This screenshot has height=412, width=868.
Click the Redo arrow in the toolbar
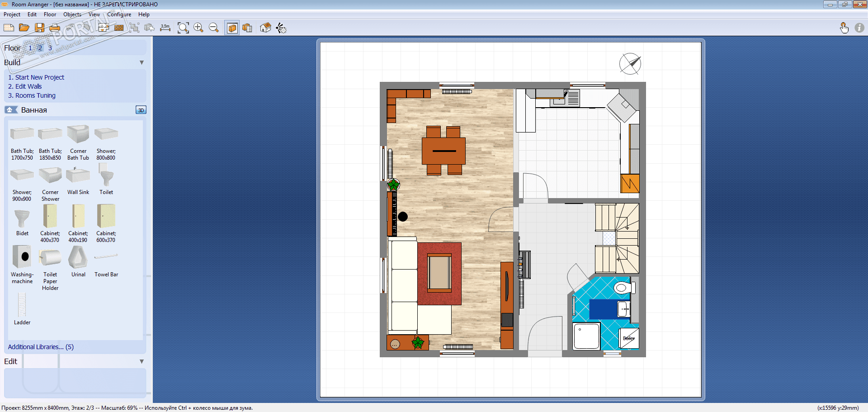coord(86,28)
